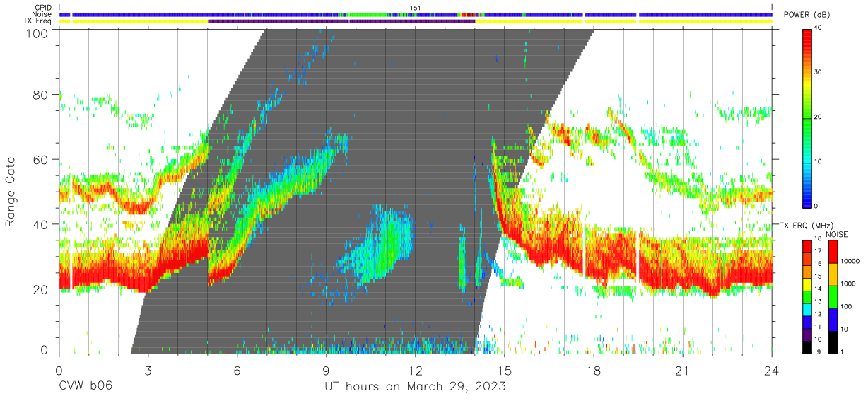Click the POWER (dB) legend title
This screenshot has height=401, width=868.
(805, 16)
